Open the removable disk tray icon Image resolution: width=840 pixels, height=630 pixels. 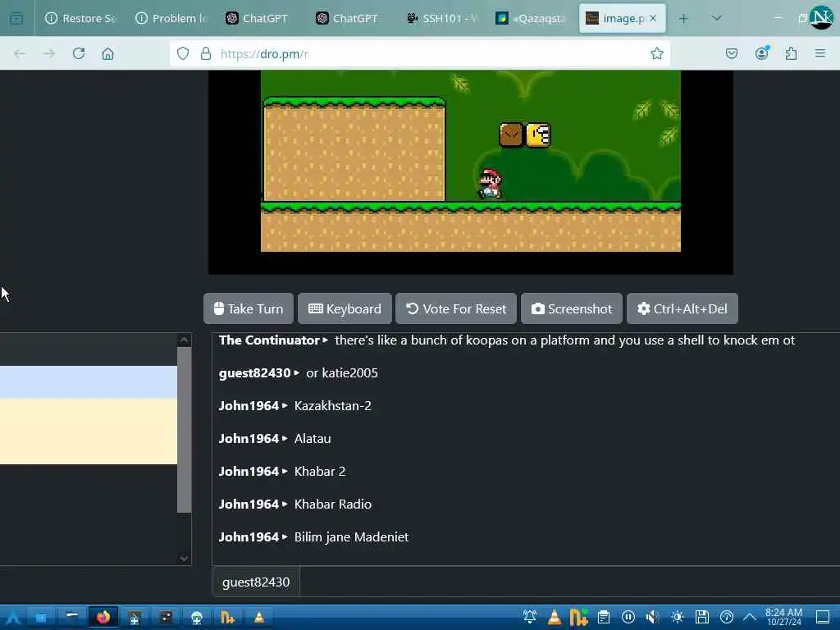click(x=702, y=618)
